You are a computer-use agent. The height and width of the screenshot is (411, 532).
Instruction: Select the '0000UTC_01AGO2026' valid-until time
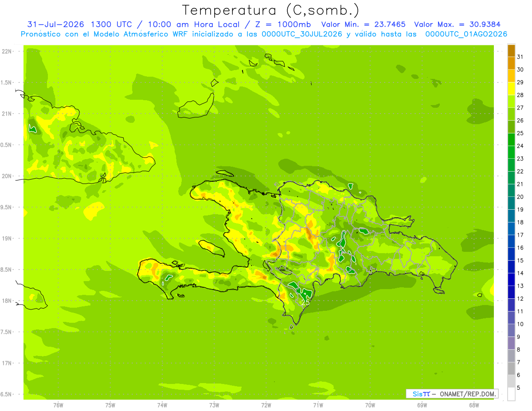pyautogui.click(x=466, y=34)
